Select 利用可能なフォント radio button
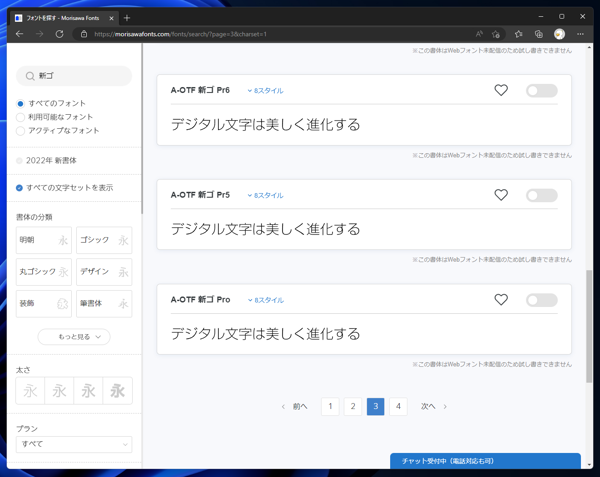This screenshot has width=600, height=477. click(x=20, y=117)
